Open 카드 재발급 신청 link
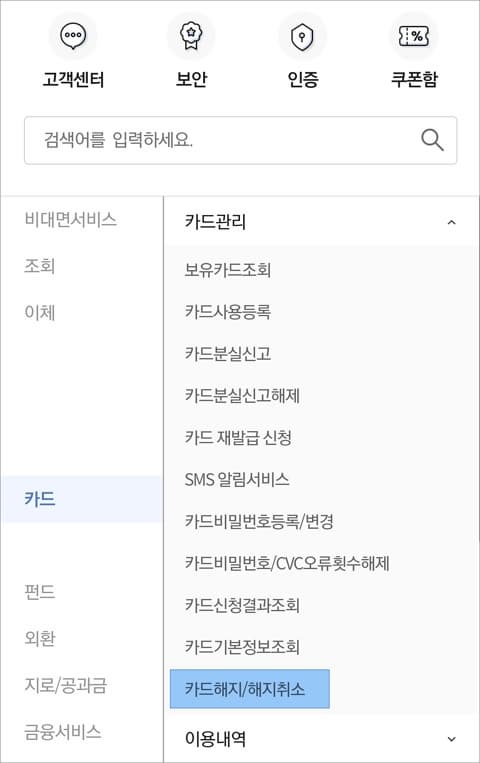Image resolution: width=480 pixels, height=763 pixels. click(238, 437)
